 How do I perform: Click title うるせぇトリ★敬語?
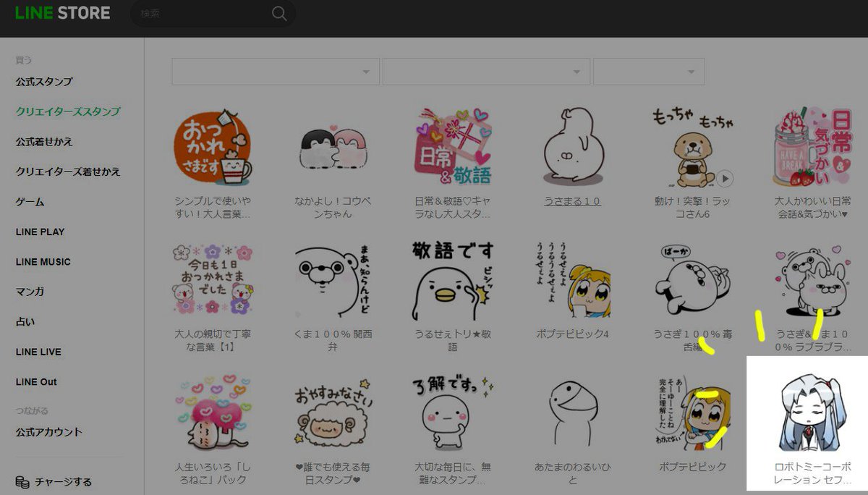(453, 341)
